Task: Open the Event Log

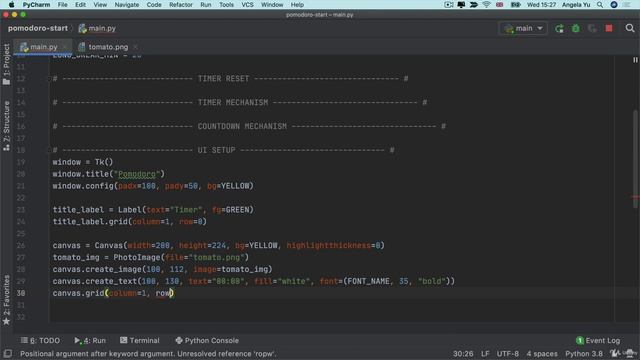Action: pyautogui.click(x=598, y=340)
